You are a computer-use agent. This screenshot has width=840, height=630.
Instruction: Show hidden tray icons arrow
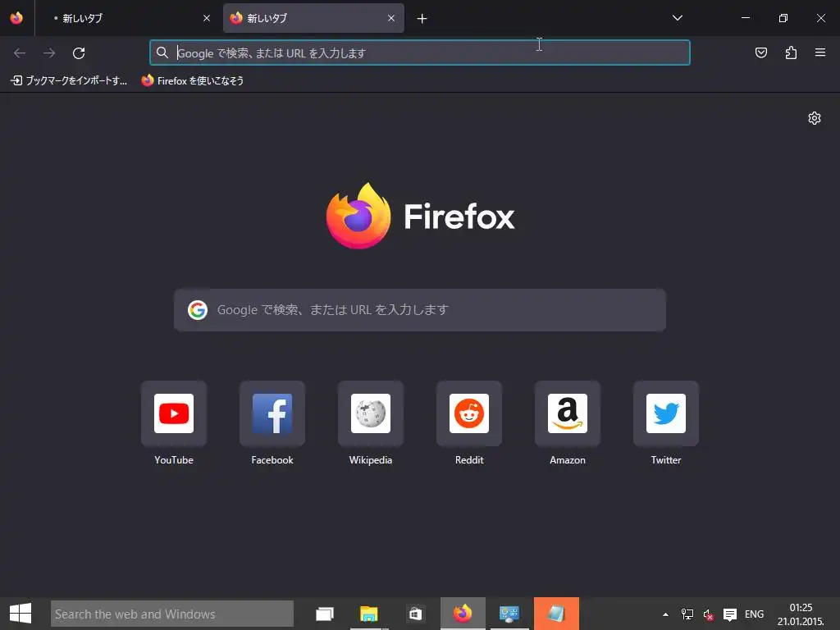[665, 614]
